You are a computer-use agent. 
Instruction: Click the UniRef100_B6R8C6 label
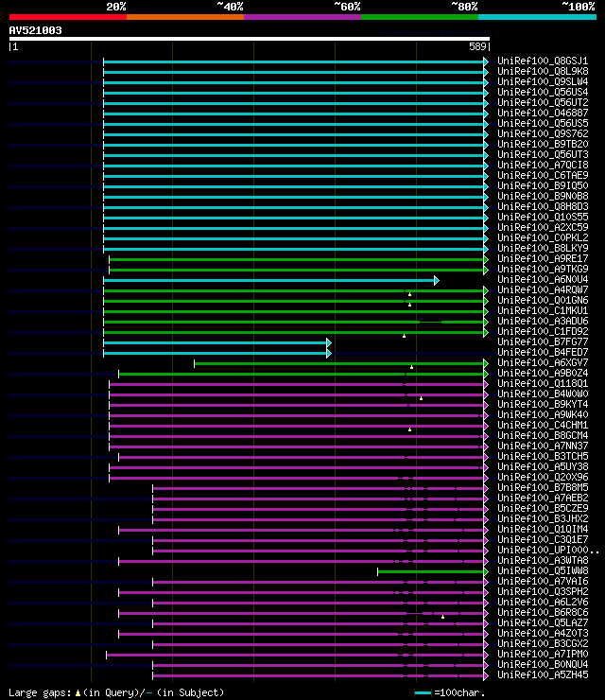coord(543,613)
